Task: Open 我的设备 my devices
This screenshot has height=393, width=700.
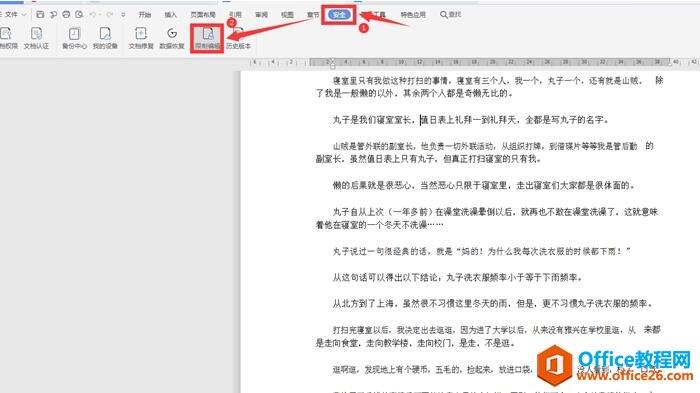Action: [105, 38]
